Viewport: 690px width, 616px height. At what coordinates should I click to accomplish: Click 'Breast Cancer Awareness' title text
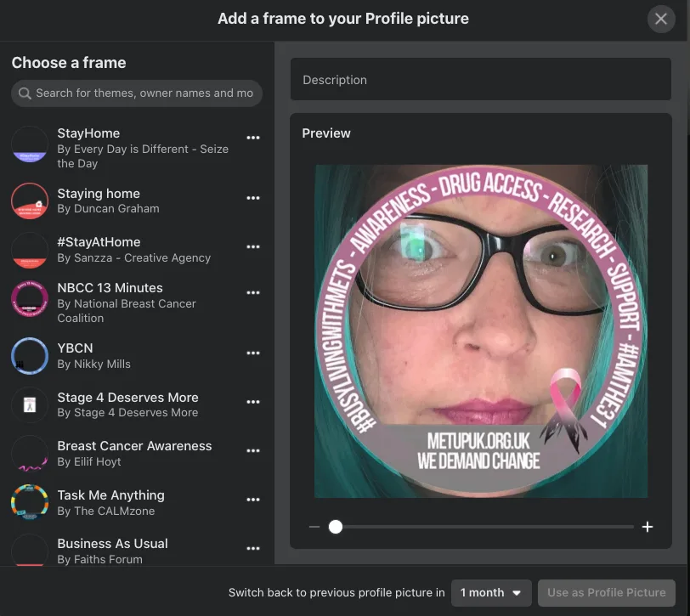pos(134,446)
